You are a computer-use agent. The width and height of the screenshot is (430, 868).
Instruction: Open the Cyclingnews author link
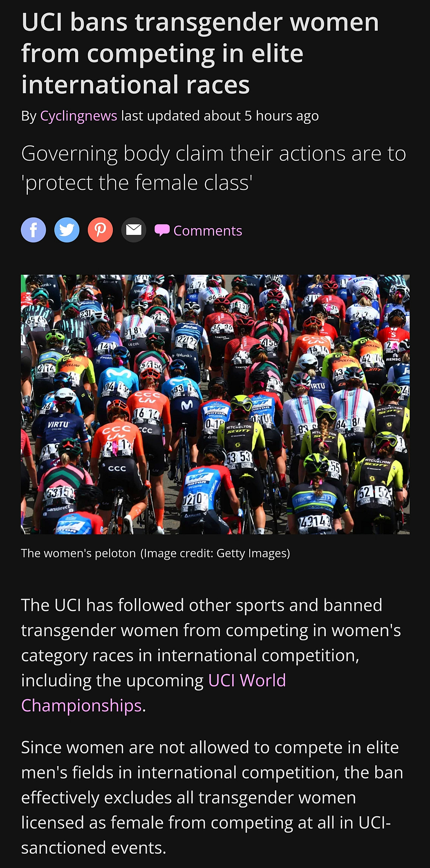click(78, 116)
